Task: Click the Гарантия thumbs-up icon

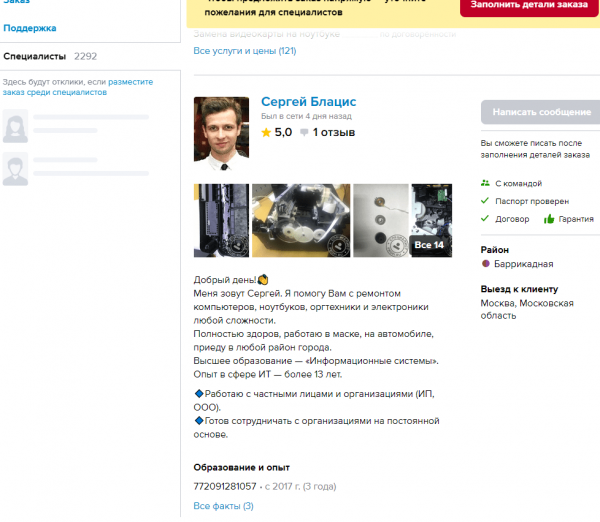Action: pyautogui.click(x=549, y=219)
